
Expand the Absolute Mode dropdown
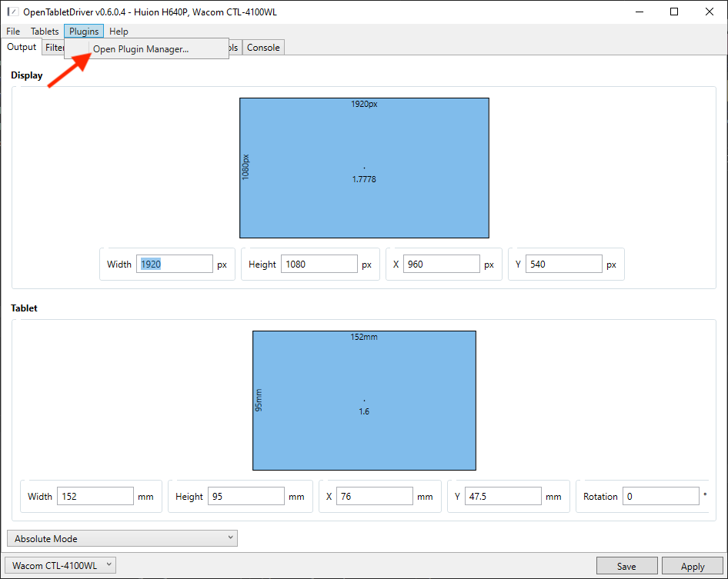tap(122, 539)
